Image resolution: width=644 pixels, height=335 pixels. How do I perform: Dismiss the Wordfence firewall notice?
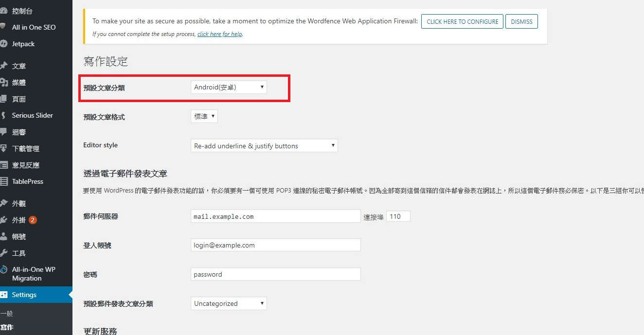[x=521, y=21]
